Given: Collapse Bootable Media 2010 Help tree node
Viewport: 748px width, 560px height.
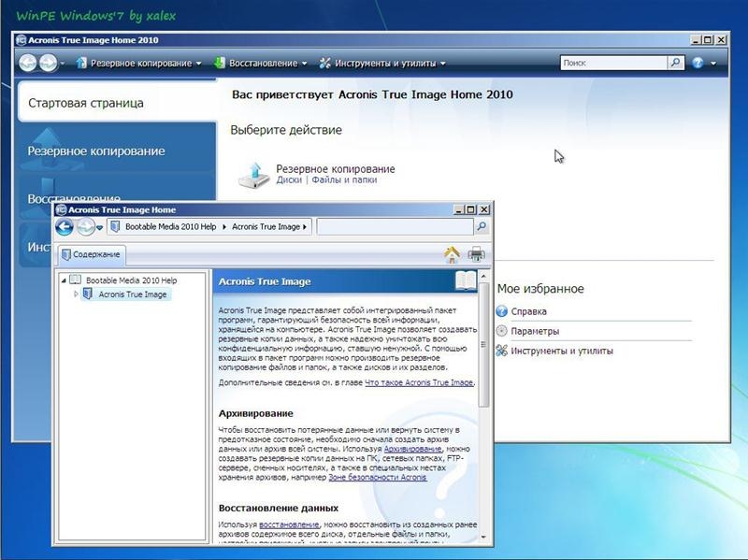Looking at the screenshot, I should (x=64, y=280).
